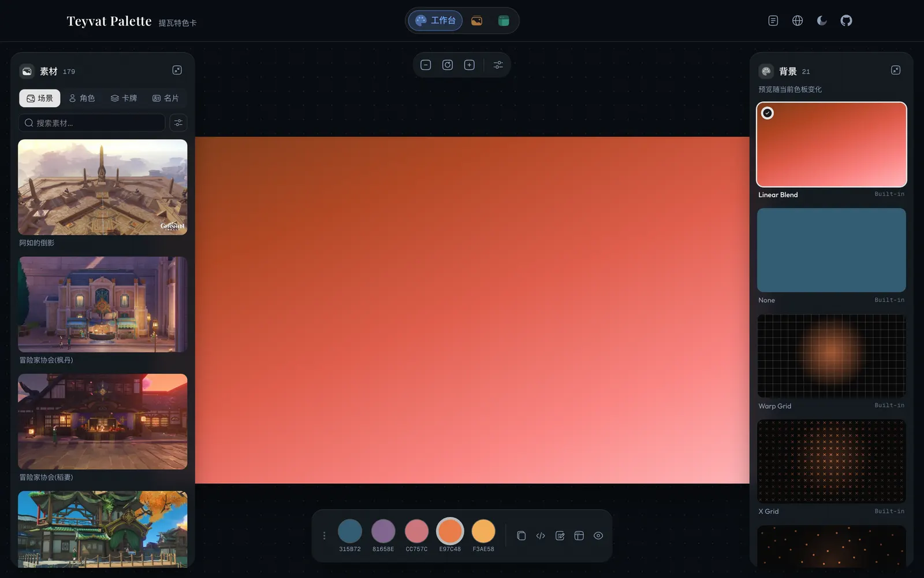The height and width of the screenshot is (578, 924).
Task: Click the Linear Blend label text
Action: (x=778, y=195)
